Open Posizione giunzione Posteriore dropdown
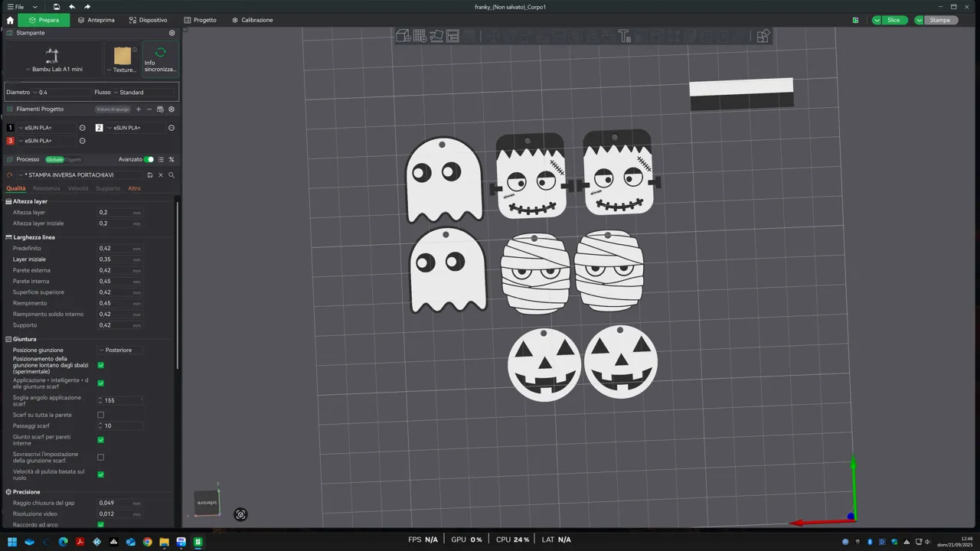Viewport: 980px width, 551px height. coord(120,350)
